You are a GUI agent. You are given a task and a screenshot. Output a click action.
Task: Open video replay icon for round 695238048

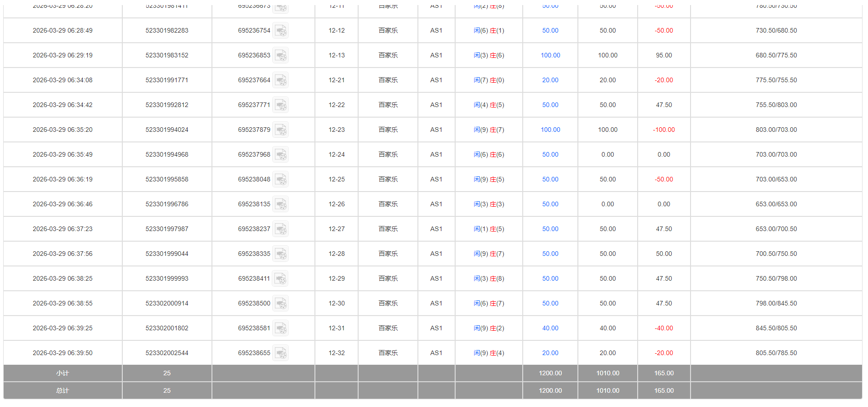coord(280,180)
